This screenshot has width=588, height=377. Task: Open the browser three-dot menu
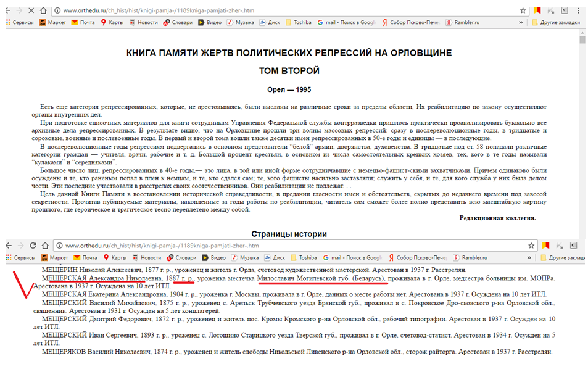(579, 10)
